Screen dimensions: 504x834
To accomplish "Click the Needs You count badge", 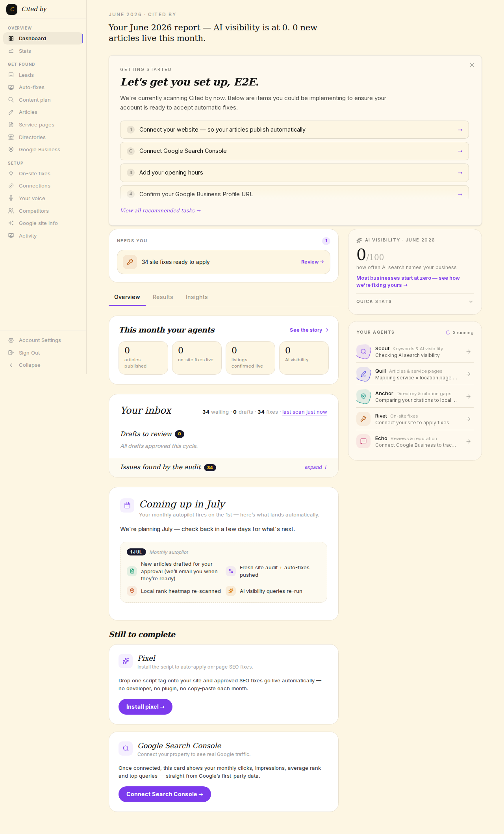I will click(x=326, y=241).
